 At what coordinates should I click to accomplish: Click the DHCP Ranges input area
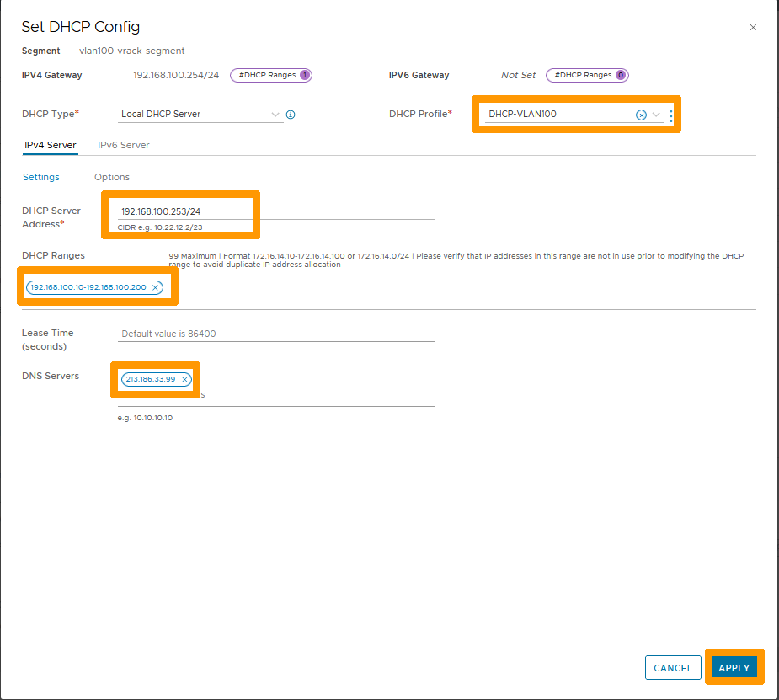pyautogui.click(x=295, y=286)
